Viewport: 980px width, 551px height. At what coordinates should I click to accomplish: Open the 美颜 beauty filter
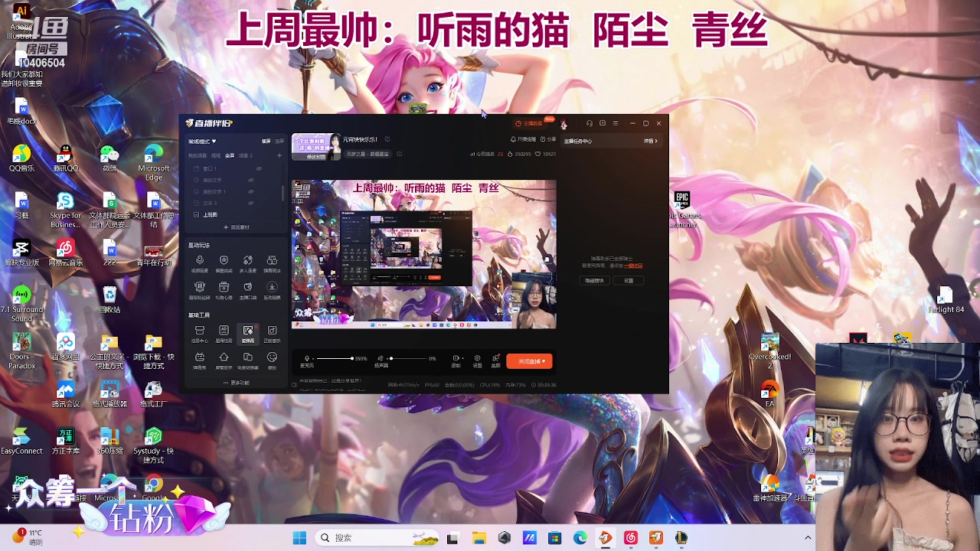495,361
